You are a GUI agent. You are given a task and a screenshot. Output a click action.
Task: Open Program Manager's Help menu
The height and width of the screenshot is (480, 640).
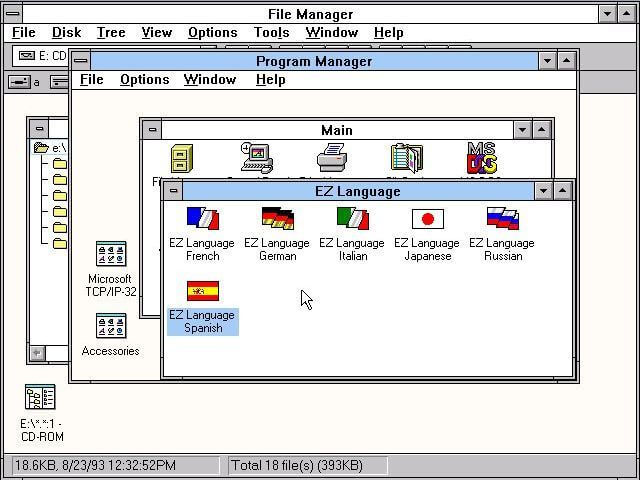(271, 80)
